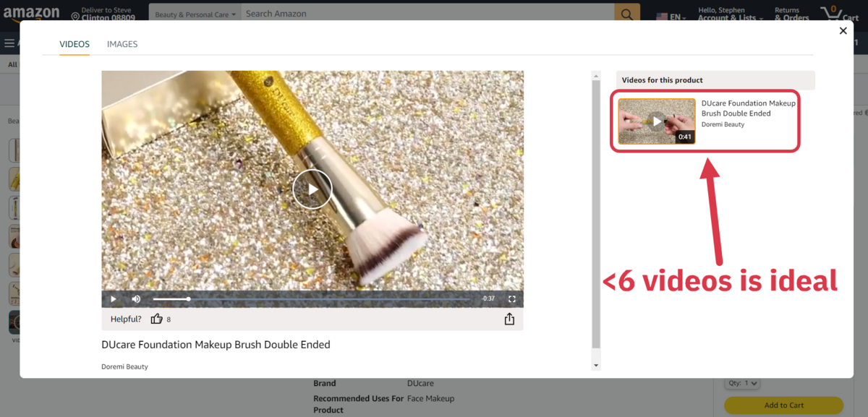Screen dimensions: 868x417
Task: Click the video progress bar
Action: 311,299
